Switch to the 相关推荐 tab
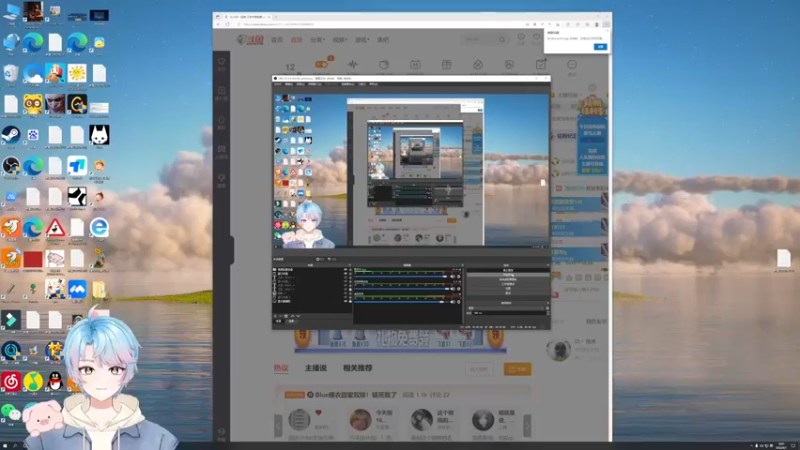This screenshot has width=800, height=450. click(x=358, y=368)
